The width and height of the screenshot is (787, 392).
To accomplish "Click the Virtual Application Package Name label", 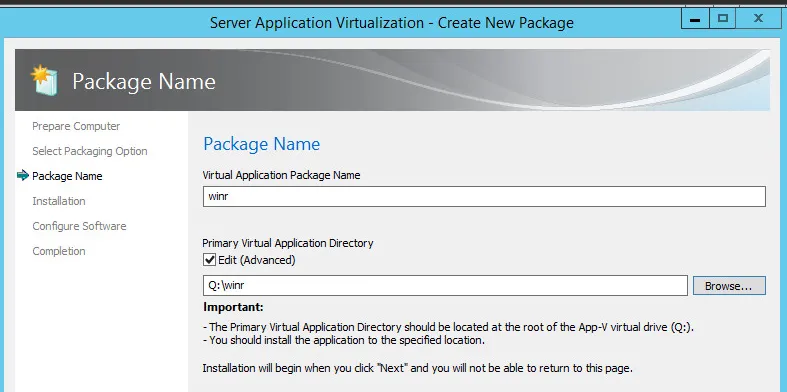I will point(281,175).
